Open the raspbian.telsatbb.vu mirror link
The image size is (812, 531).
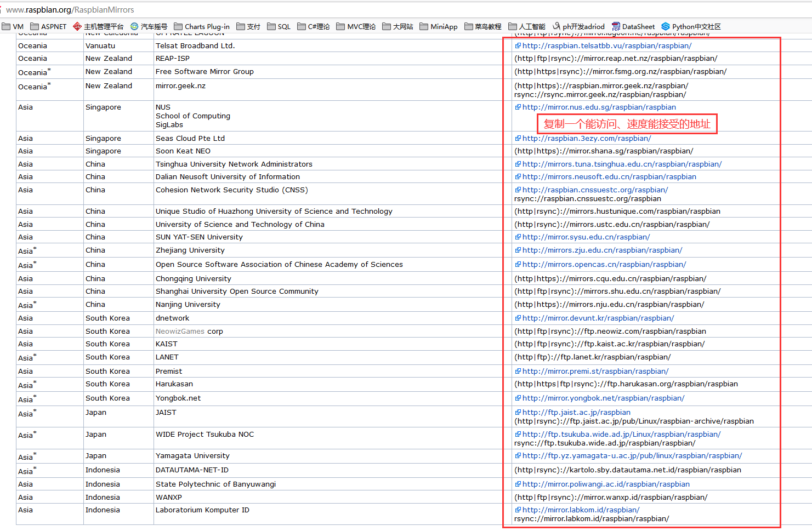pos(607,46)
